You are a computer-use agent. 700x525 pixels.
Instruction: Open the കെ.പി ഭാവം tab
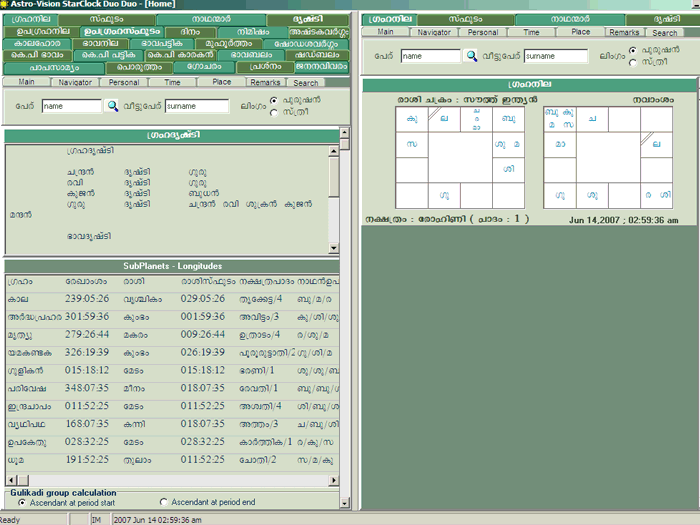(x=37, y=55)
